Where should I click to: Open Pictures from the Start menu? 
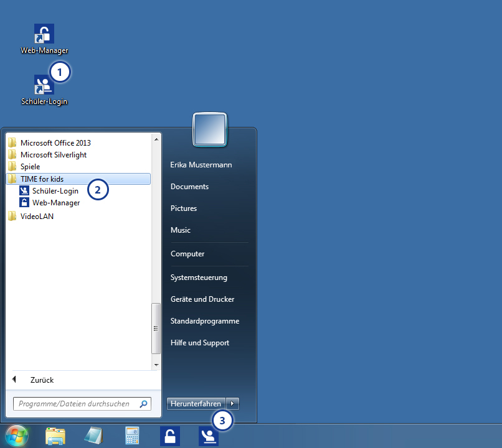[184, 208]
